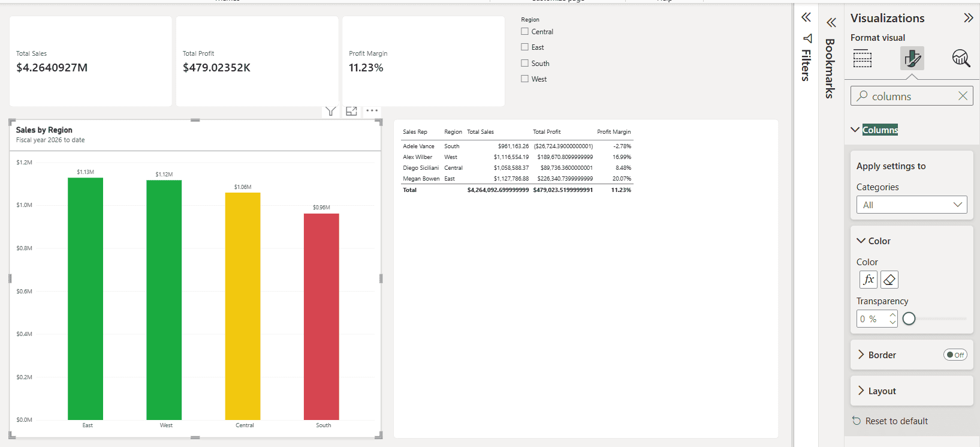This screenshot has height=447, width=980.
Task: Expand the Bookmarks pane with double chevron
Action: click(831, 23)
